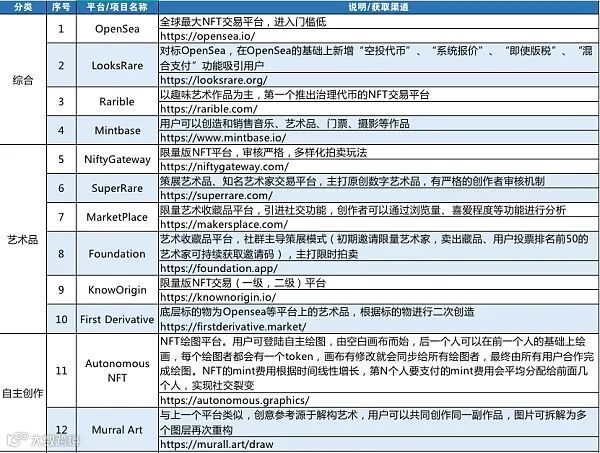Select sequence number 5 cell
Viewport: 600px width, 453px height.
point(61,159)
